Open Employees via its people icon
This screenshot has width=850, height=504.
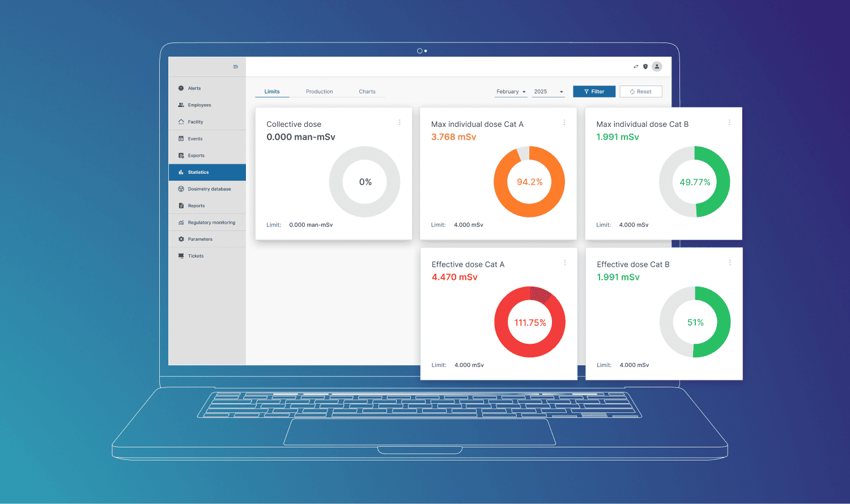tap(181, 105)
